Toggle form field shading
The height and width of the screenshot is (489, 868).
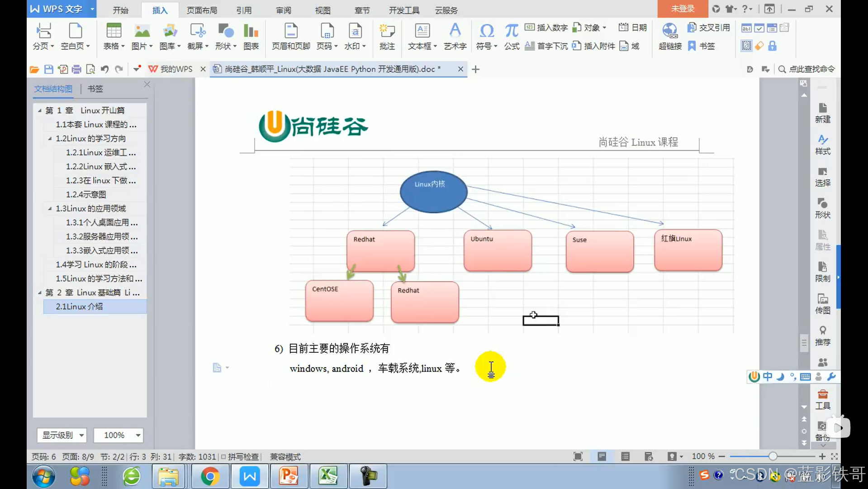click(746, 46)
